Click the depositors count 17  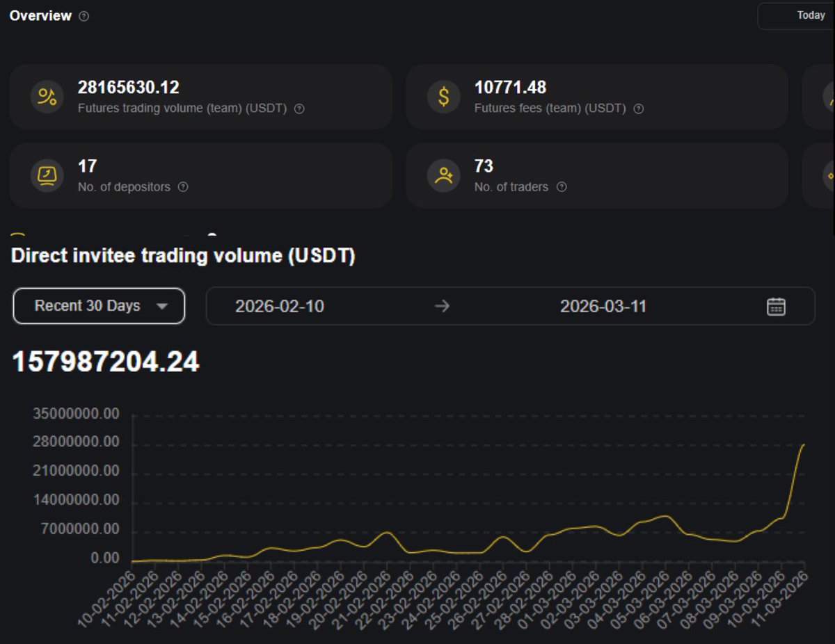click(87, 166)
